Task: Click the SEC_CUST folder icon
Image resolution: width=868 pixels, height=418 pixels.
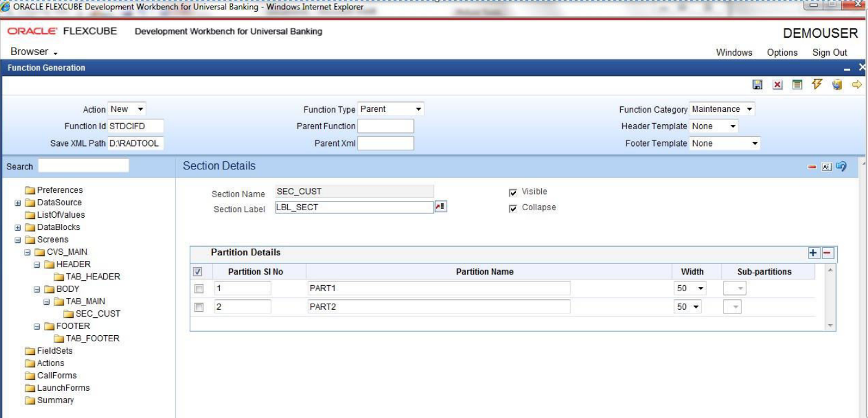Action: click(69, 314)
